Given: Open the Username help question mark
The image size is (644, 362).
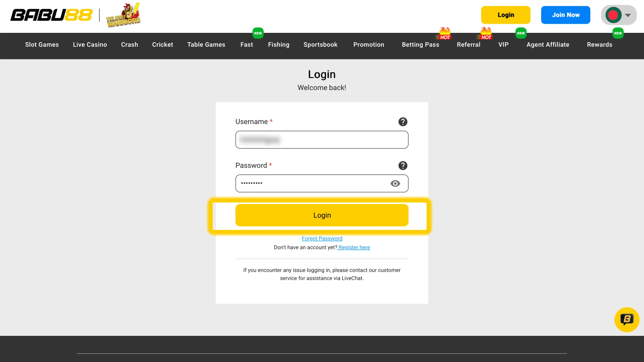Looking at the screenshot, I should tap(402, 122).
